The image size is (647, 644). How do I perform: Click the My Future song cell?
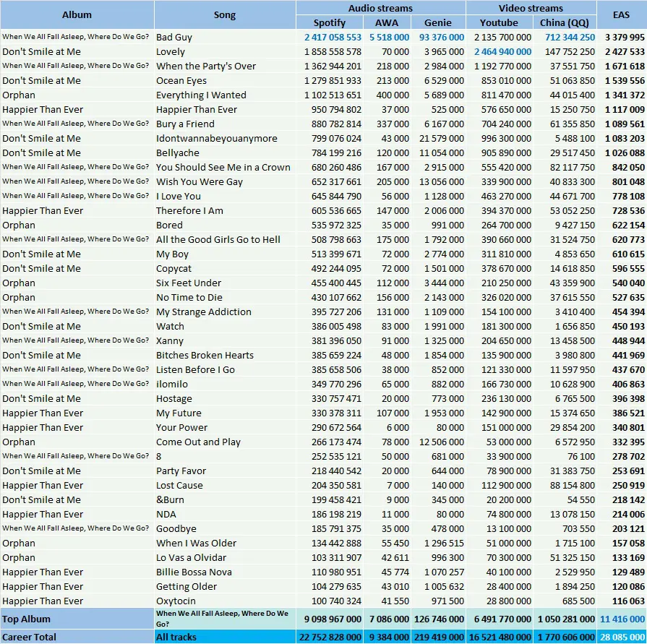[x=225, y=413]
